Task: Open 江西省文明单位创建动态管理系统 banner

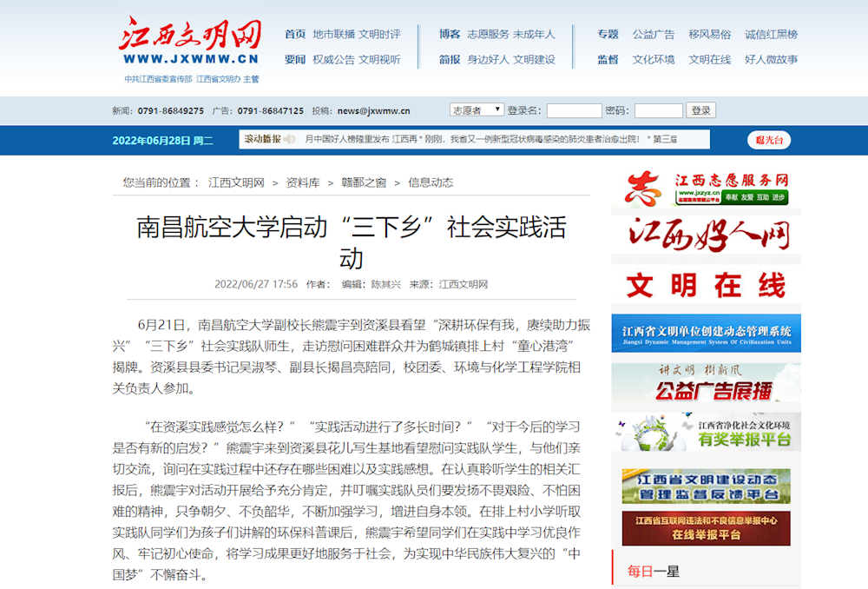Action: click(x=706, y=334)
